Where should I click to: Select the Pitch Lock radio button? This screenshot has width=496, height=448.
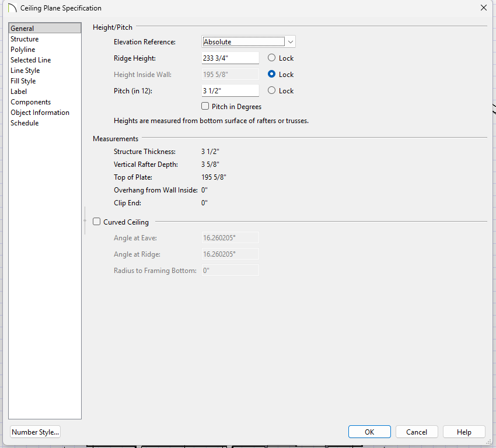[x=271, y=90]
